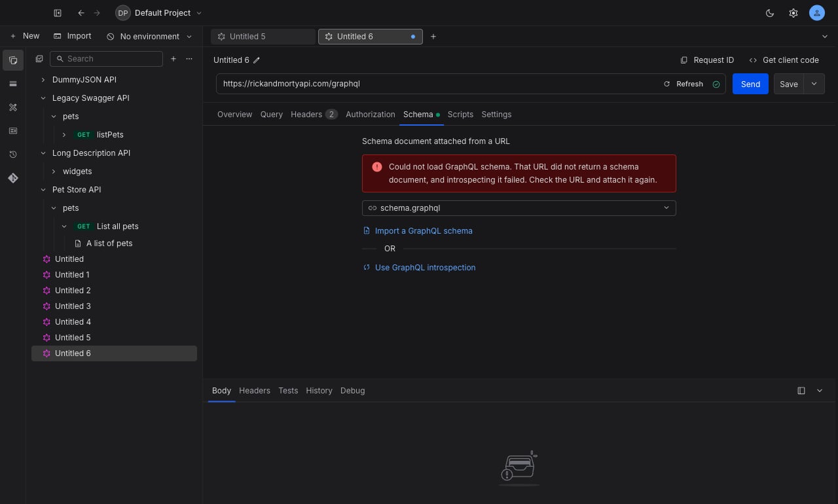This screenshot has height=504, width=838.
Task: Open the Overview tab
Action: click(234, 115)
